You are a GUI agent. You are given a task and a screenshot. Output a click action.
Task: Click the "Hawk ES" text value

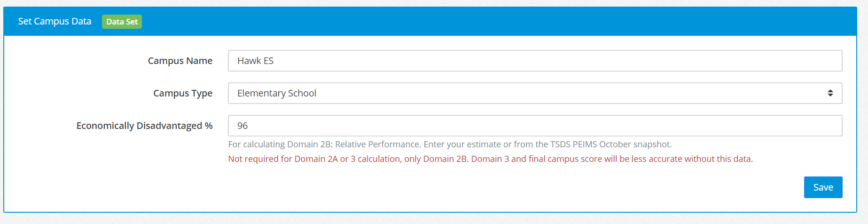click(255, 61)
